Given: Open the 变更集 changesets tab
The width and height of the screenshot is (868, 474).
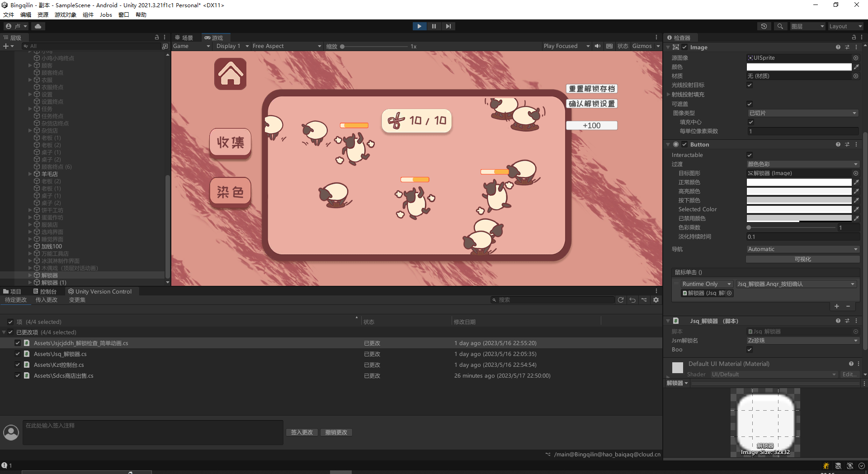Looking at the screenshot, I should pos(77,300).
